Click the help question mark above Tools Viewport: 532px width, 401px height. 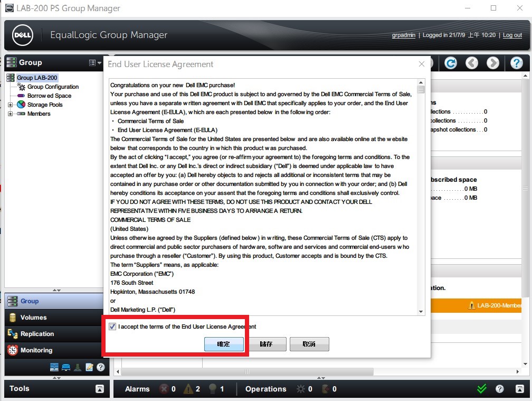[100, 367]
